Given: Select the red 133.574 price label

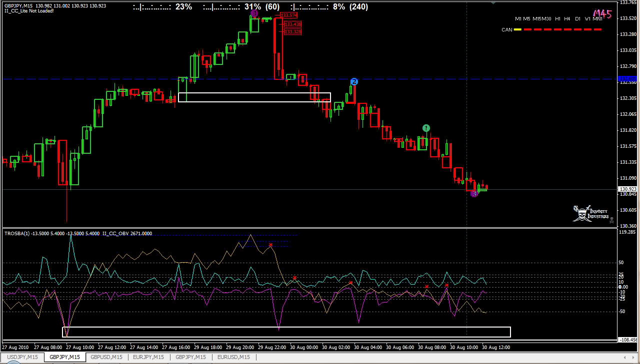Looking at the screenshot, I should coord(288,15).
